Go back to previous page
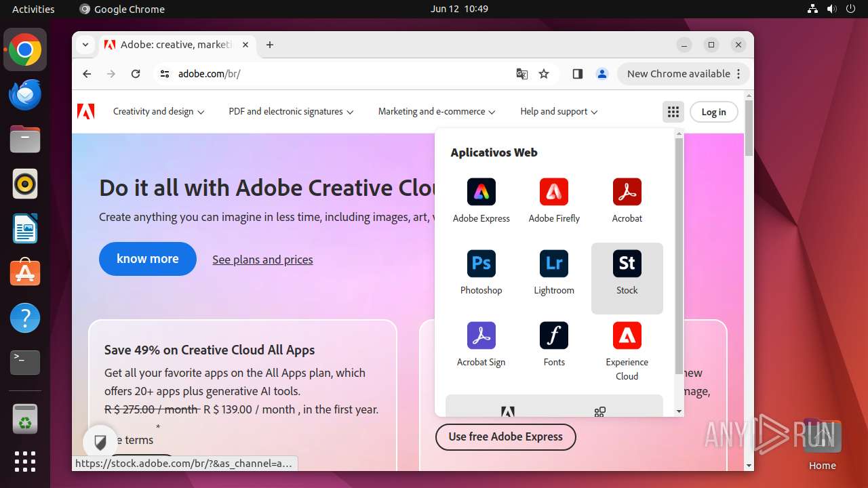Screen dimensions: 868x488 coord(87,74)
